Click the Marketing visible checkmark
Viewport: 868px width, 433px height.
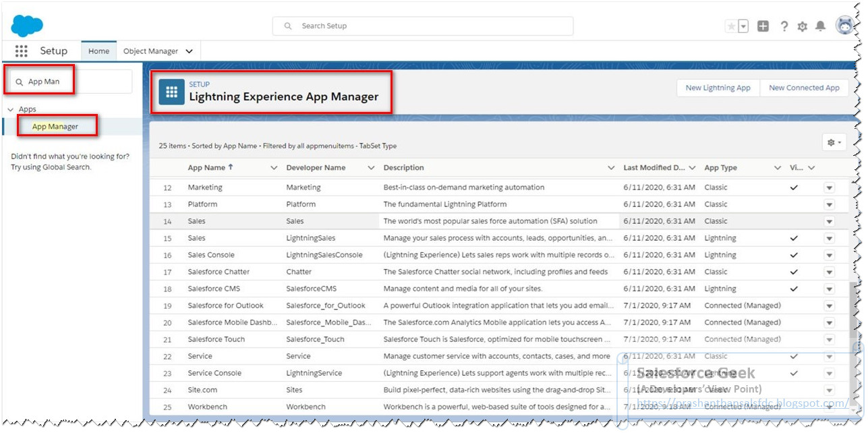(794, 187)
